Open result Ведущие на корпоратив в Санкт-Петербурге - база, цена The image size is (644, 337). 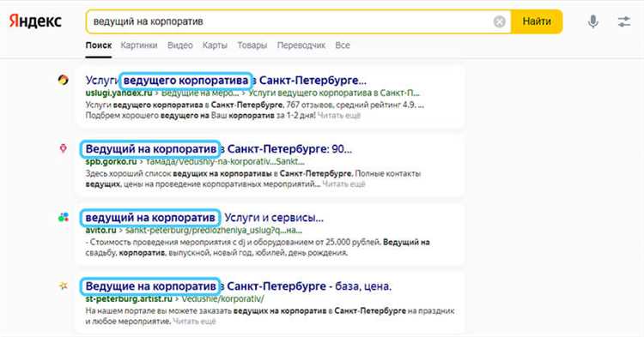click(238, 286)
